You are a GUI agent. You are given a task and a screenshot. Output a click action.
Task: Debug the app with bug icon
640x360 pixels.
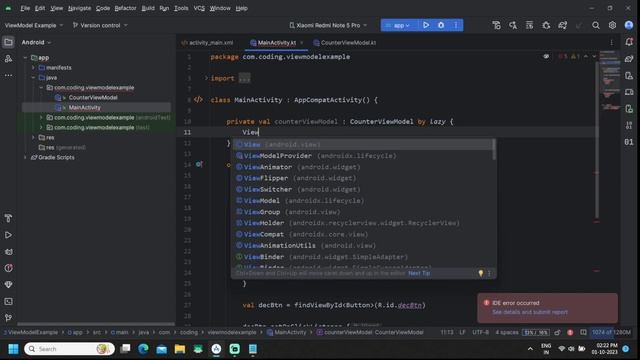click(441, 25)
